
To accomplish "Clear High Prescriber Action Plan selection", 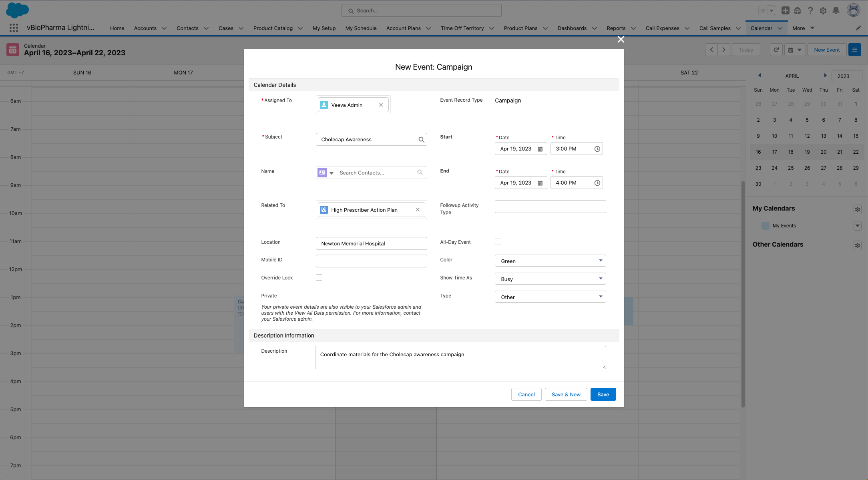I will 418,210.
